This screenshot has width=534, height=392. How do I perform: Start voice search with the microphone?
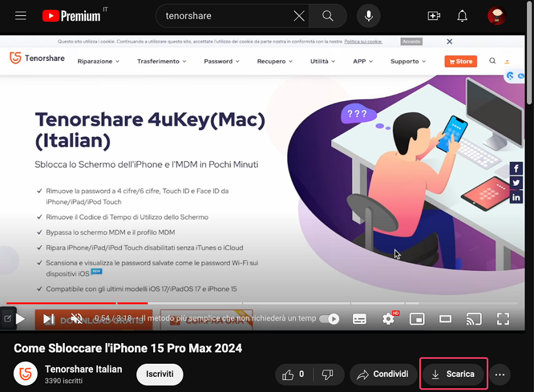[369, 16]
